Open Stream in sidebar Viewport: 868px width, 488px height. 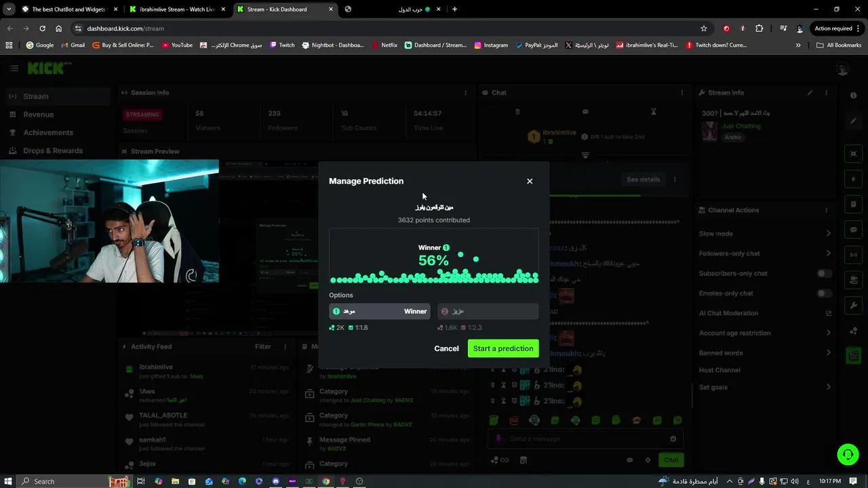pyautogui.click(x=56, y=96)
